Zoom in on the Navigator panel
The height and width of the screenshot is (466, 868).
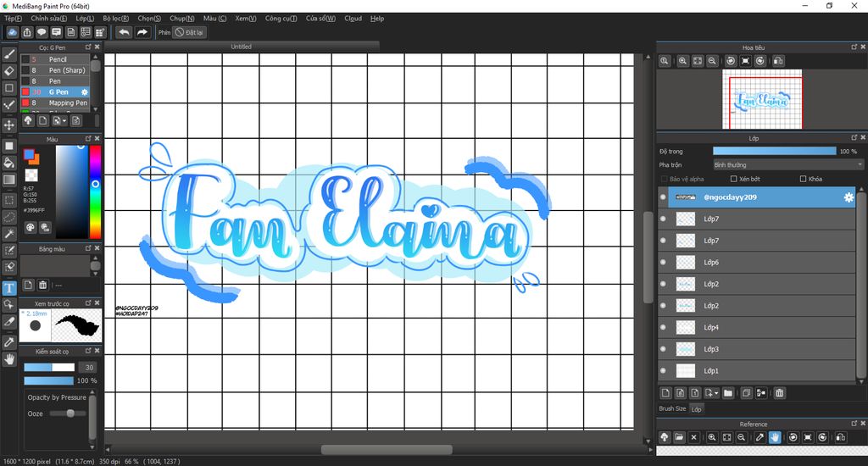(682, 61)
